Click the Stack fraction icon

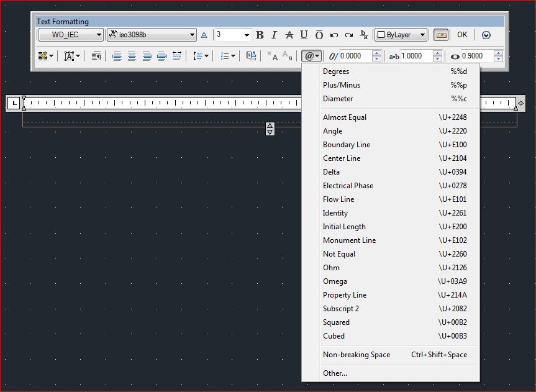(364, 35)
